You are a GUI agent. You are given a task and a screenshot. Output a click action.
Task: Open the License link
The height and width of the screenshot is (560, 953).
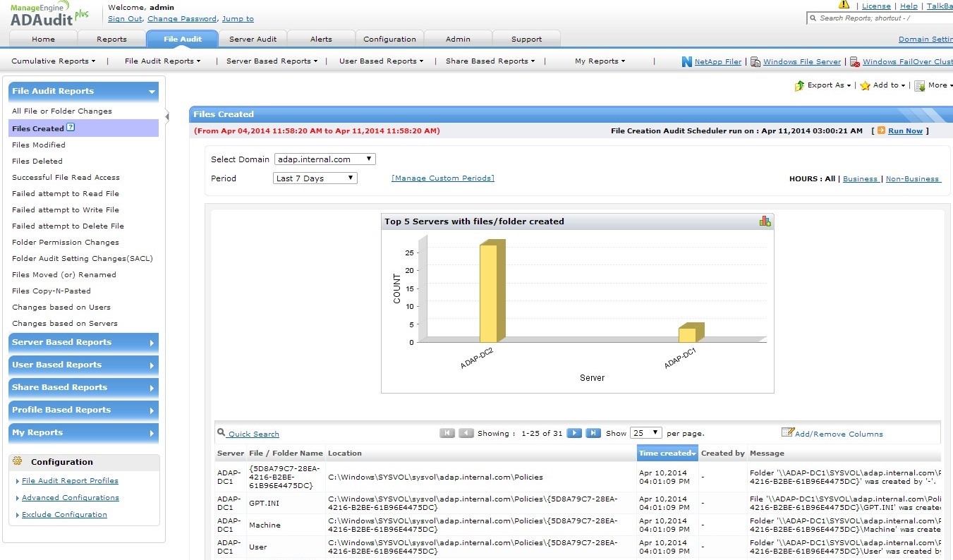tap(876, 6)
